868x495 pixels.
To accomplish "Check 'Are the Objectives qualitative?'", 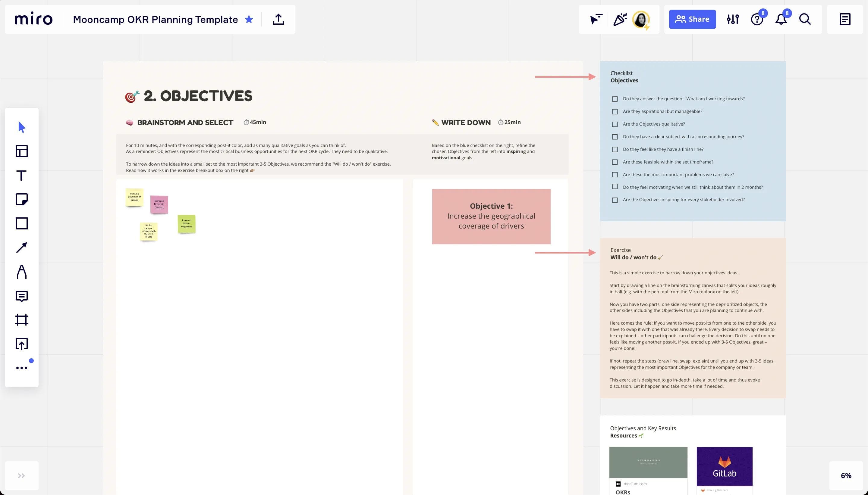I will click(615, 124).
